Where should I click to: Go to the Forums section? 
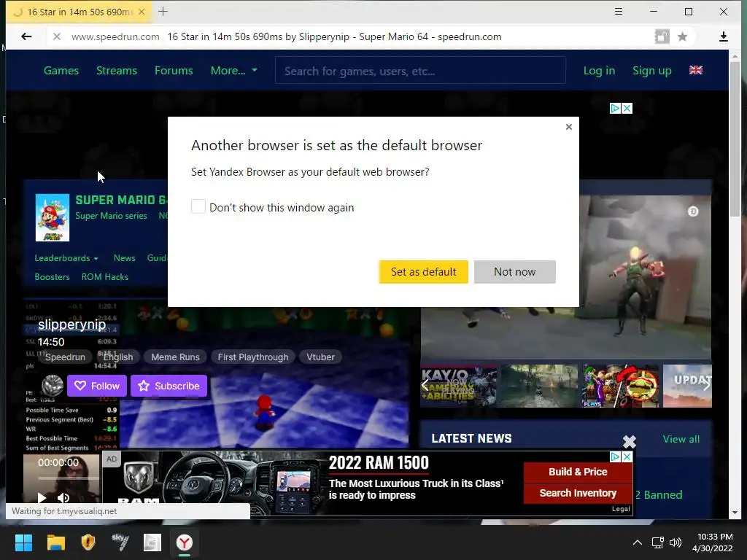pos(174,71)
